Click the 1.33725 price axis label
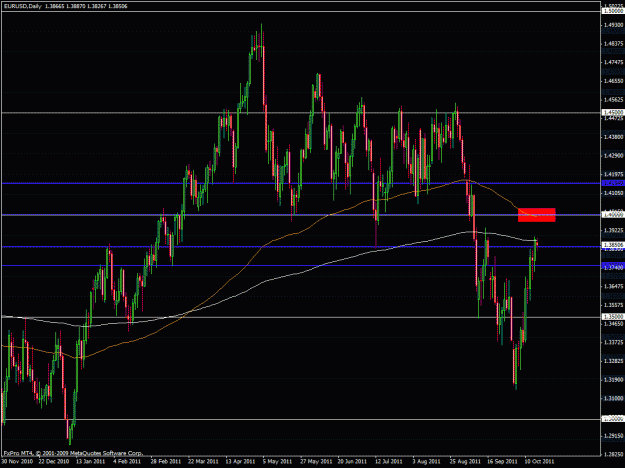The image size is (625, 468). (613, 342)
